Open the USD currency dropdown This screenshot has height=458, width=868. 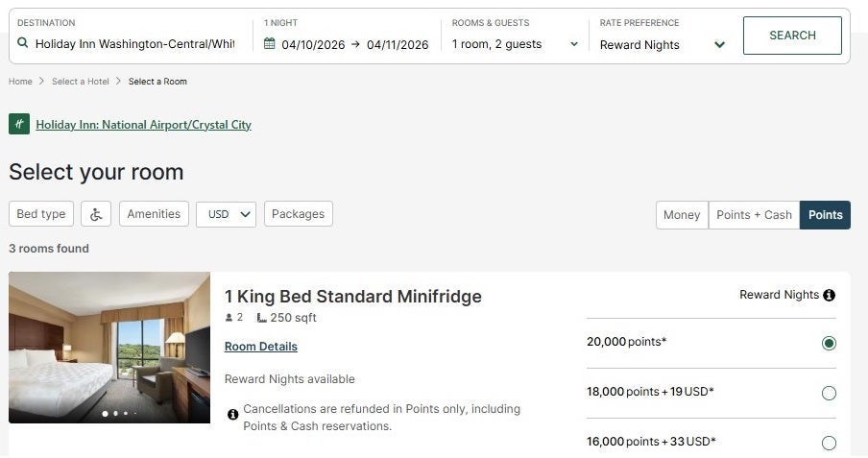tap(226, 214)
